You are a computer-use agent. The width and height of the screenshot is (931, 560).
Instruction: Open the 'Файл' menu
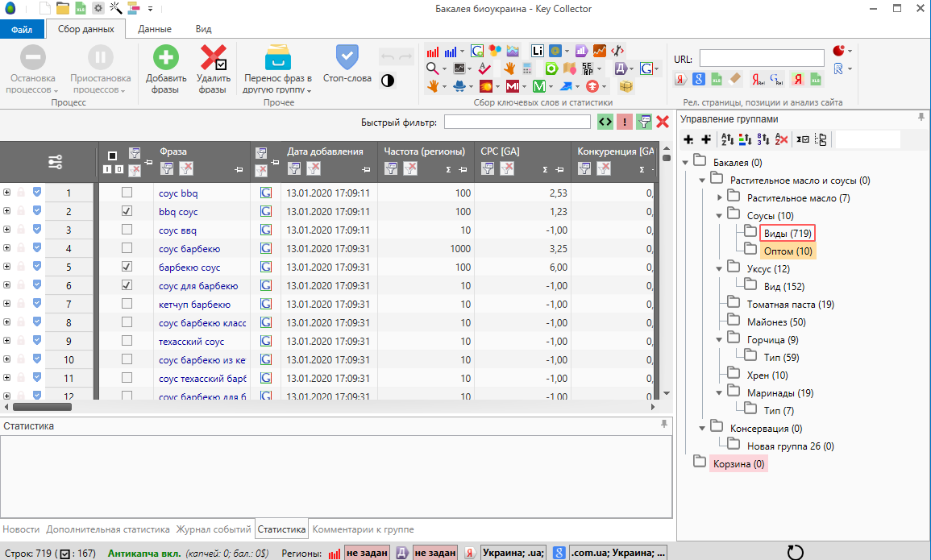pos(22,29)
